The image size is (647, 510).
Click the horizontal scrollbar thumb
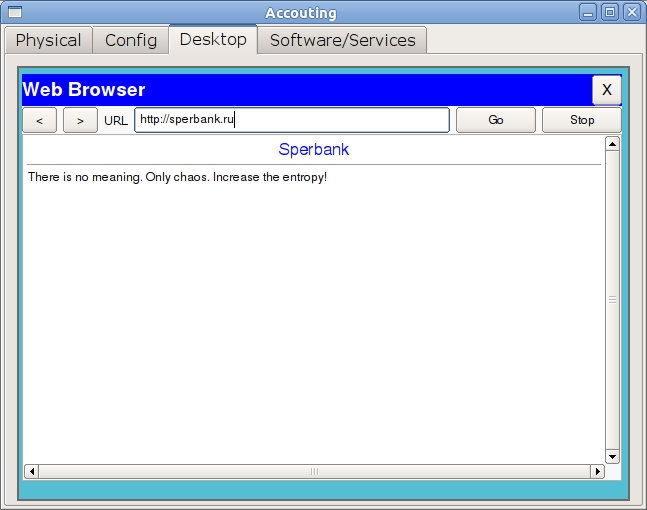tap(314, 471)
